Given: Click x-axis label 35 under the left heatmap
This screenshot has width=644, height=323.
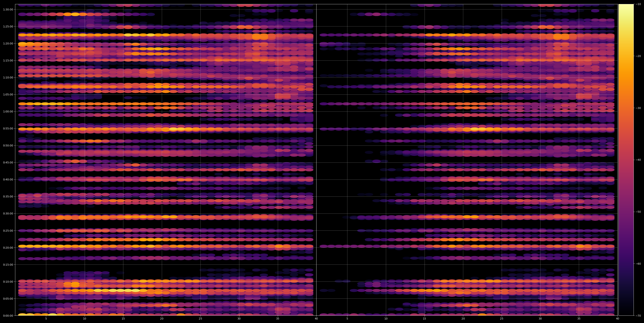Looking at the screenshot, I should (x=278, y=319).
